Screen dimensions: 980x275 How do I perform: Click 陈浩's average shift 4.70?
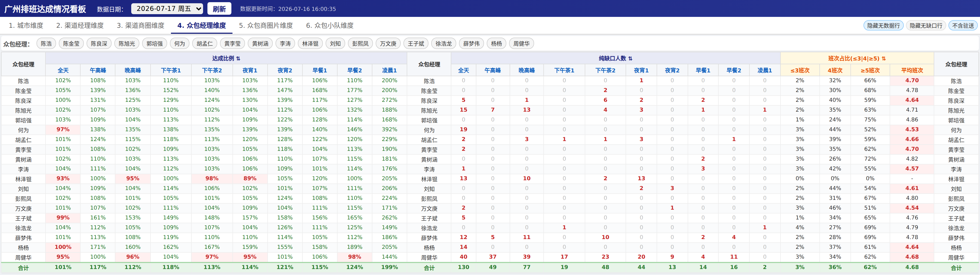click(912, 80)
